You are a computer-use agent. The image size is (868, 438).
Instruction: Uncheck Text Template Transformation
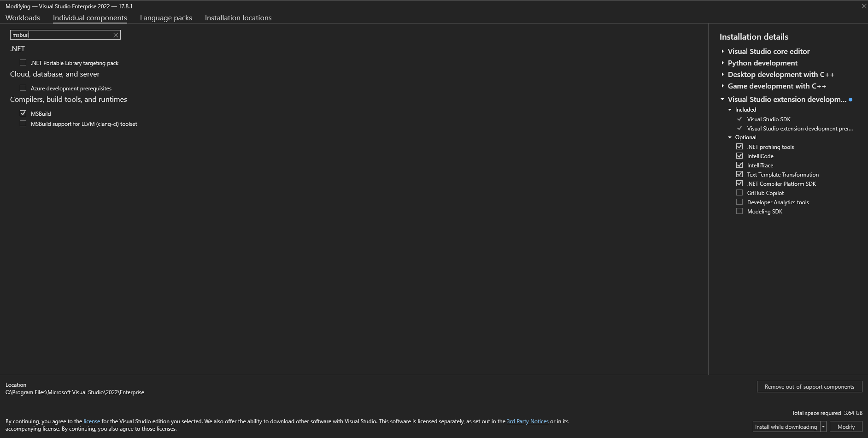tap(739, 174)
